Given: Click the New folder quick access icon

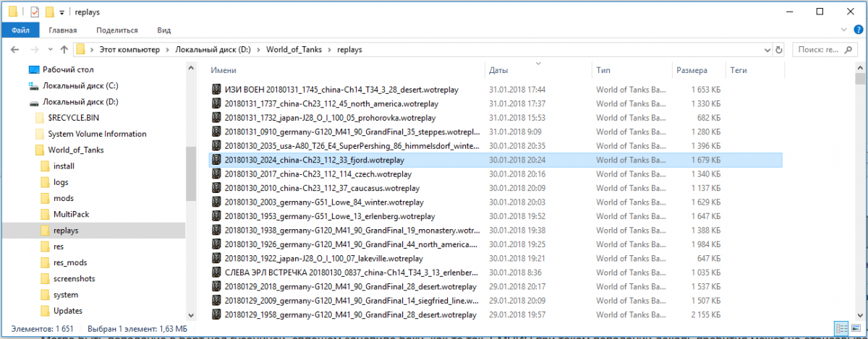Looking at the screenshot, I should [50, 12].
